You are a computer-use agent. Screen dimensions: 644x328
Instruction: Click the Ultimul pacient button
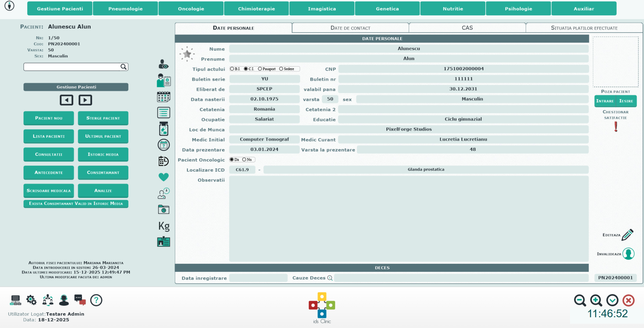point(103,136)
